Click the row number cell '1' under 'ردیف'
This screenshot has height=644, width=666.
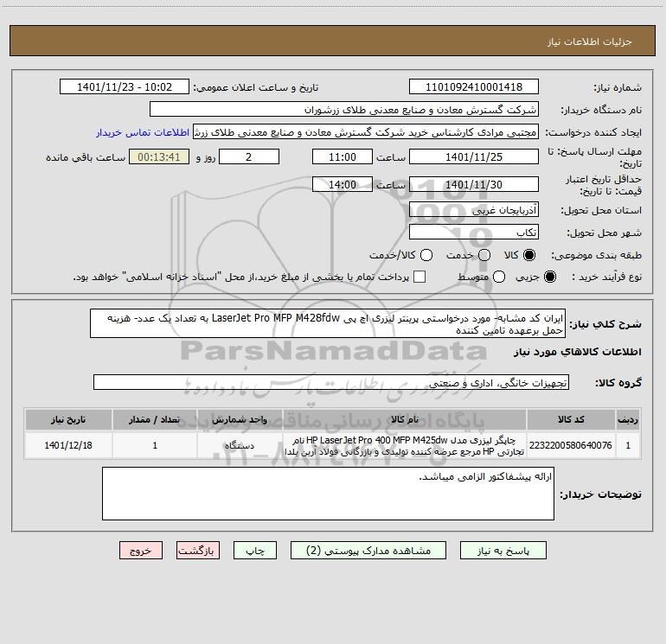[x=628, y=445]
